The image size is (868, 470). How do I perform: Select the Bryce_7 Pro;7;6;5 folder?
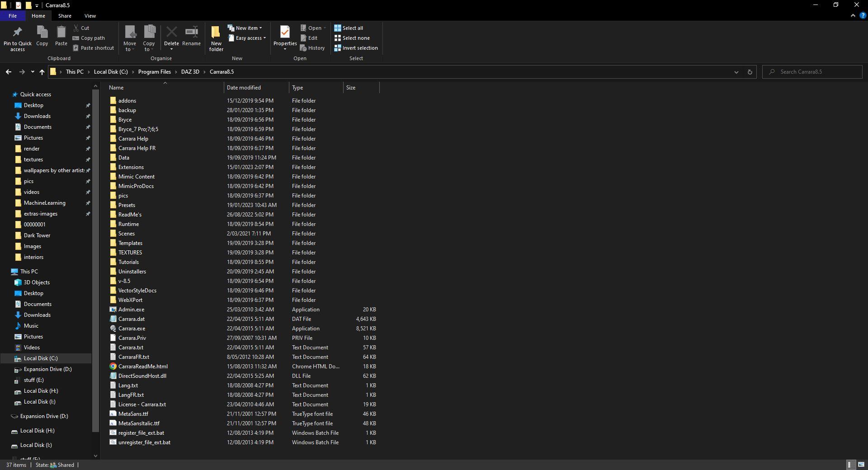pyautogui.click(x=138, y=129)
